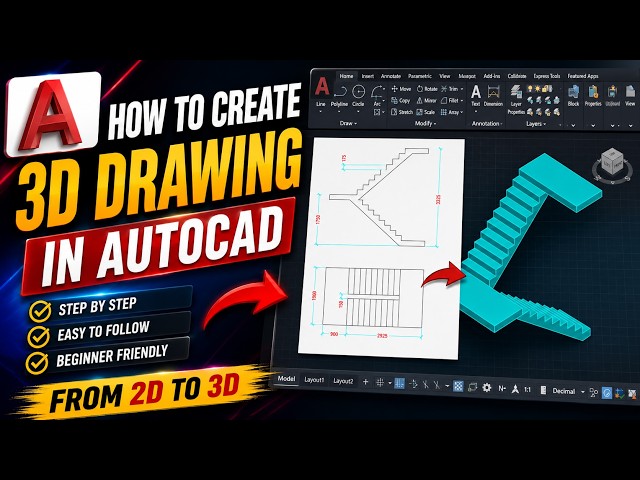Click the Move tool
Image resolution: width=640 pixels, height=480 pixels.
401,89
